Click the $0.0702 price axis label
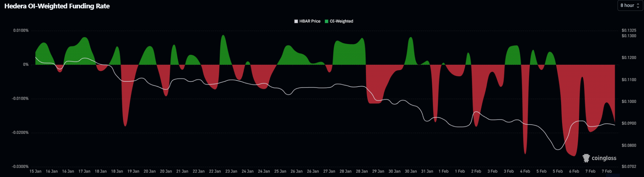This screenshot has width=644, height=177. (628, 166)
